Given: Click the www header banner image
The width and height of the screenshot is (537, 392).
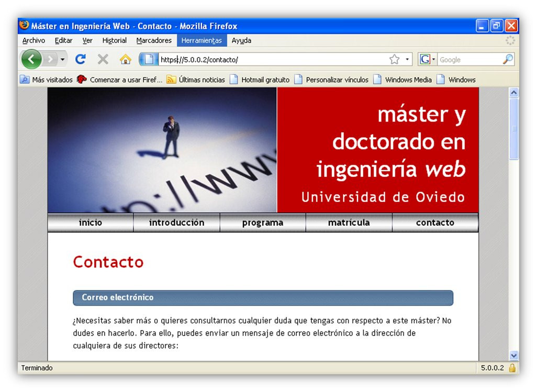Looking at the screenshot, I should [x=162, y=150].
